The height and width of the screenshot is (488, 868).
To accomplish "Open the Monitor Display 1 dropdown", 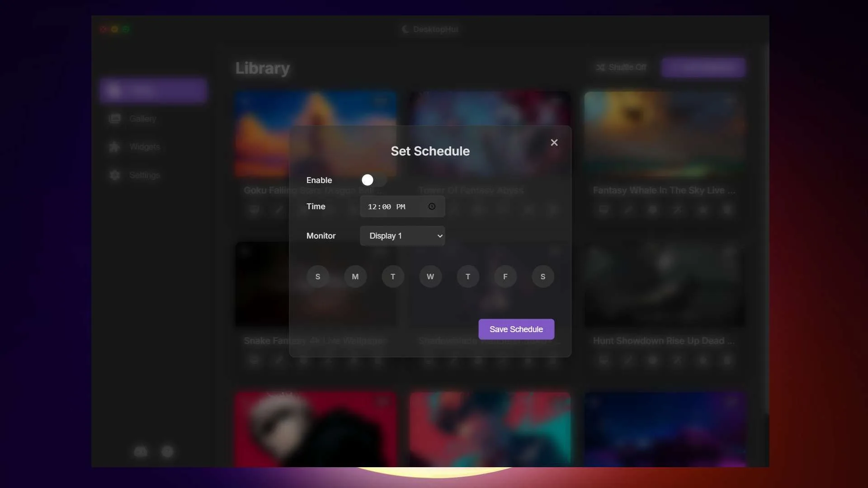I will (402, 236).
